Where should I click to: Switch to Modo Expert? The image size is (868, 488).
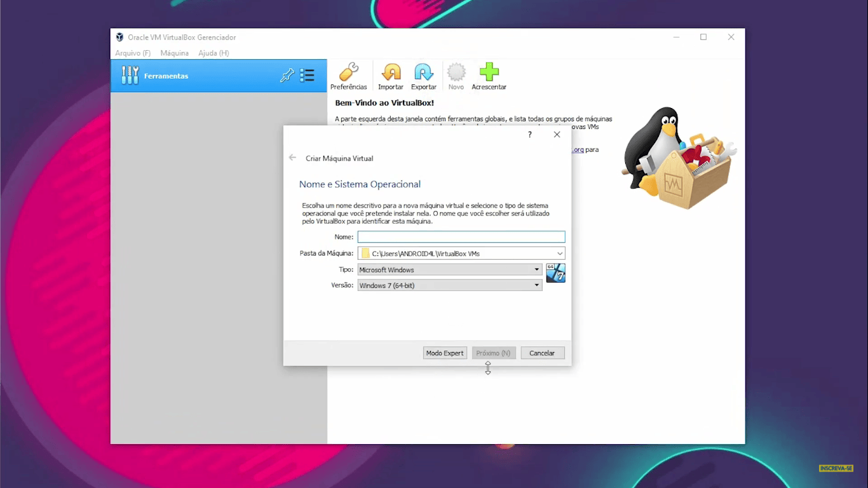445,353
